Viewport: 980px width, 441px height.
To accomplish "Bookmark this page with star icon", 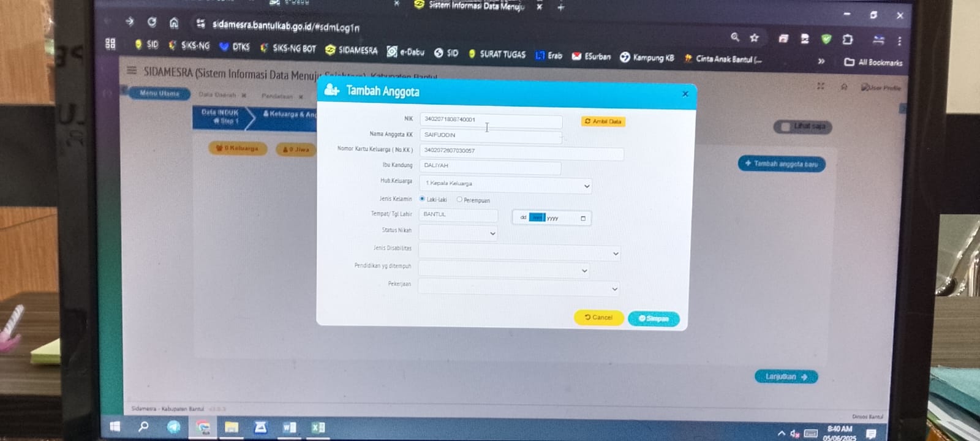I will tap(755, 37).
